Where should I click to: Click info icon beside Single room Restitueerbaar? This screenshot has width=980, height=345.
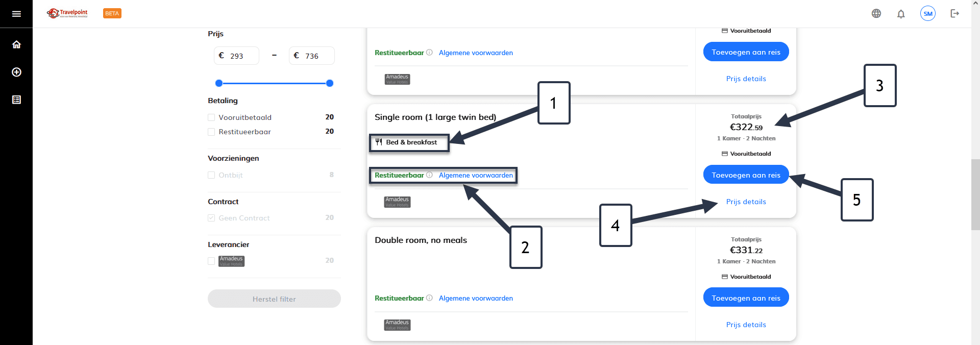click(429, 175)
